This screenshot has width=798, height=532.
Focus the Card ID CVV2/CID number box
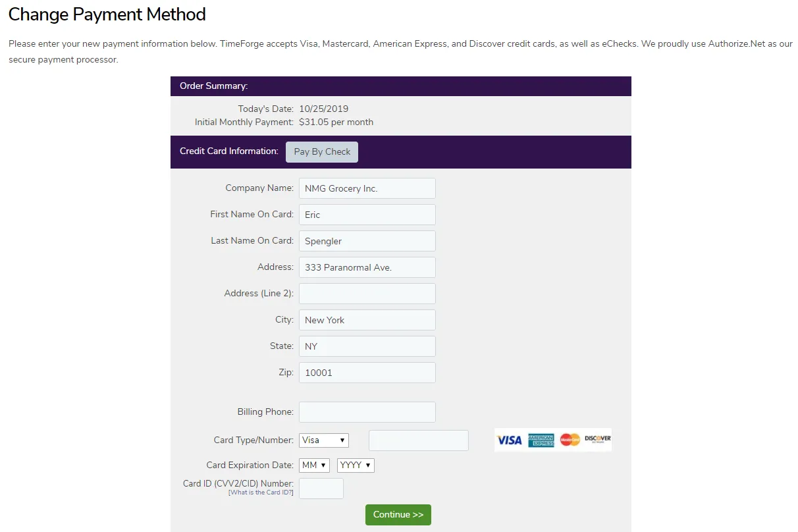(321, 489)
